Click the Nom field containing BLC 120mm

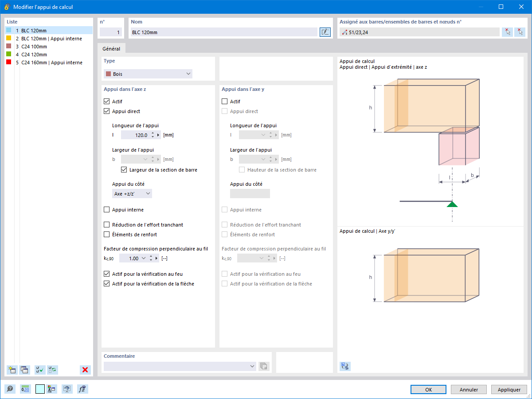click(x=224, y=32)
